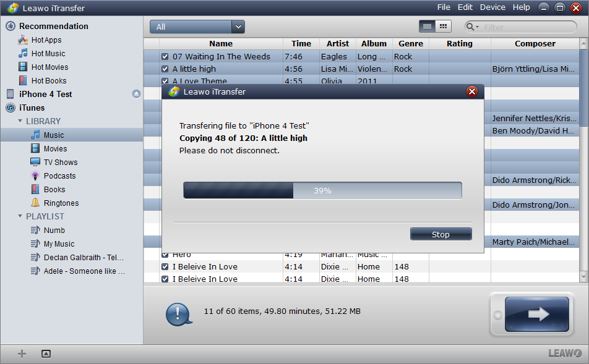Image resolution: width=589 pixels, height=364 pixels.
Task: Collapse the LIBRARY section
Action: pos(20,121)
